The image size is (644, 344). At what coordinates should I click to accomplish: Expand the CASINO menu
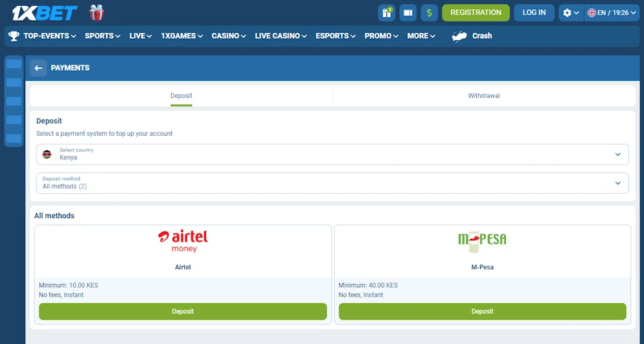[x=229, y=36]
